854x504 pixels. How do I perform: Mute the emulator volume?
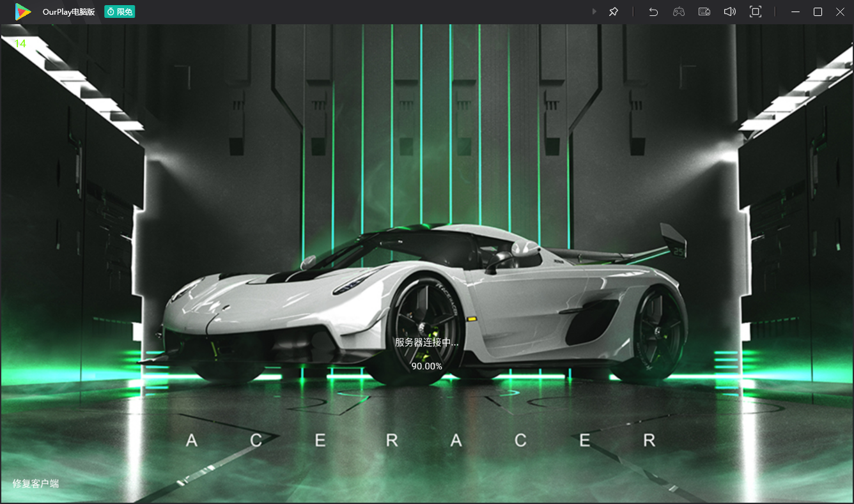click(x=730, y=11)
